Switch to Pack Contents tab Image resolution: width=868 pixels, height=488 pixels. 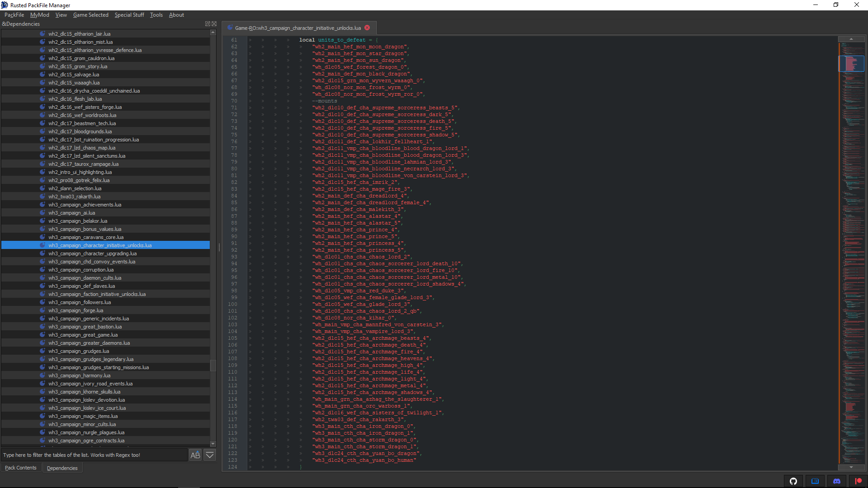coord(20,468)
